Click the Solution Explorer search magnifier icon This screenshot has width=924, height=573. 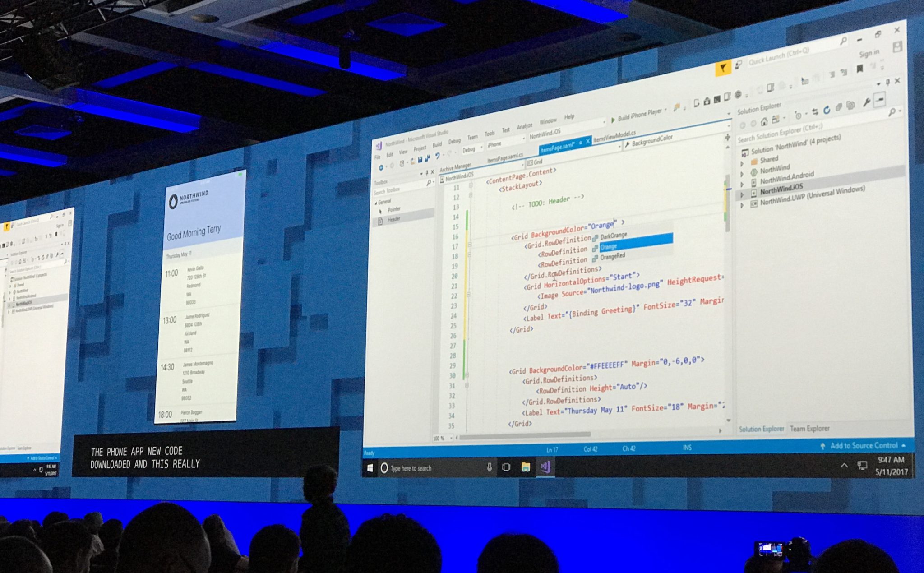click(x=892, y=112)
